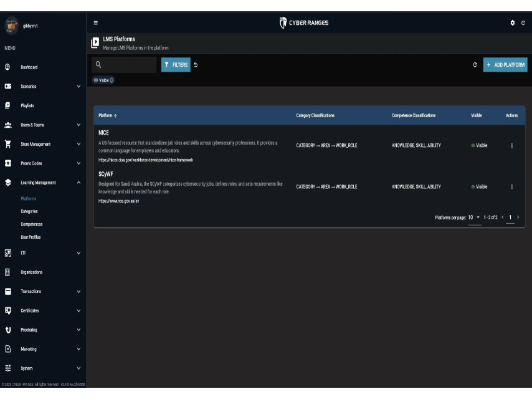This screenshot has width=532, height=399.
Task: Click the Store Management cart icon
Action: tap(8, 144)
